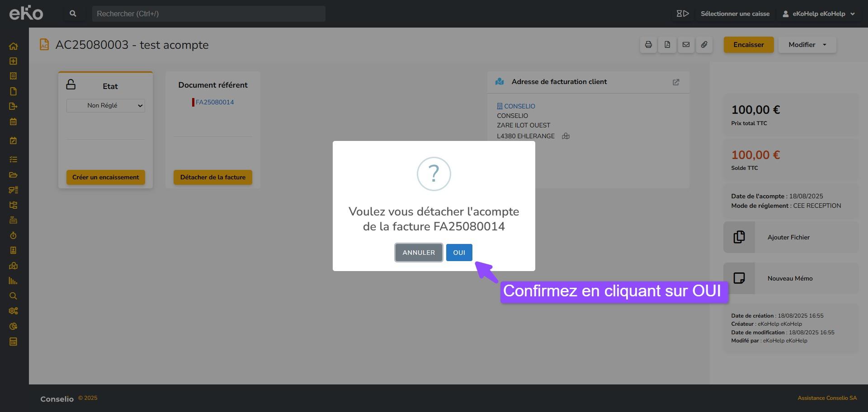The height and width of the screenshot is (412, 868).
Task: Expand the Etat Non Réglé dropdown
Action: click(x=106, y=106)
